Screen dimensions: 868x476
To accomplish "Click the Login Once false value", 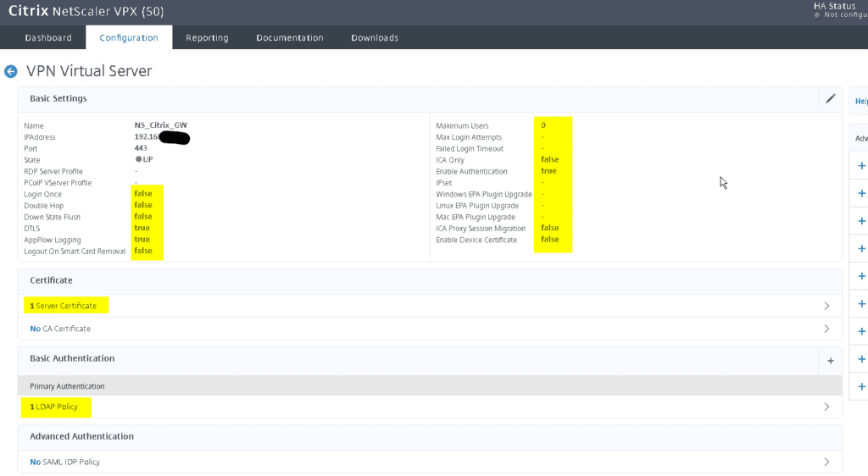I will click(142, 193).
